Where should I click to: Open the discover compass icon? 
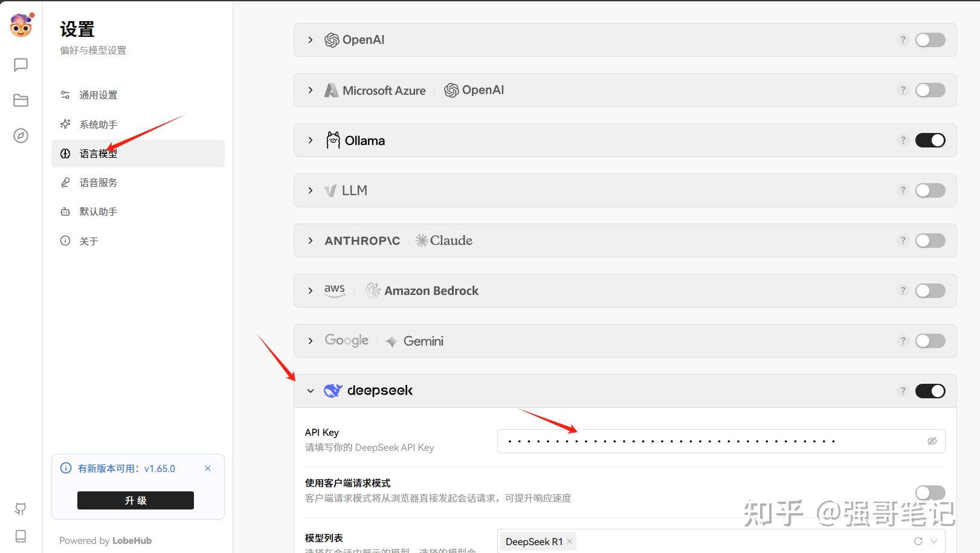click(x=21, y=135)
